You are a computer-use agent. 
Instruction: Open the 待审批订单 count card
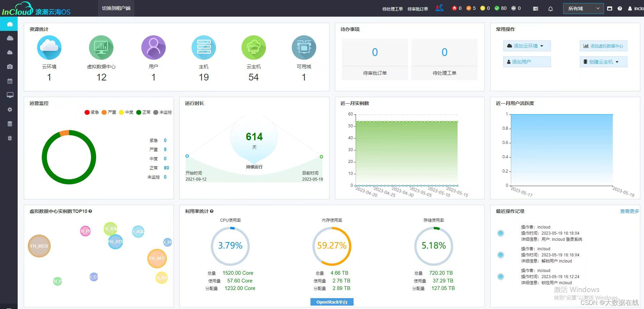click(375, 59)
